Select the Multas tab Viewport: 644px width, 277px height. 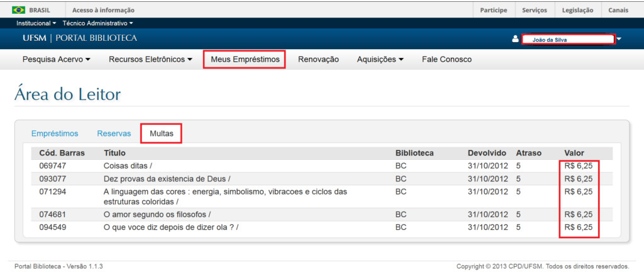[161, 133]
